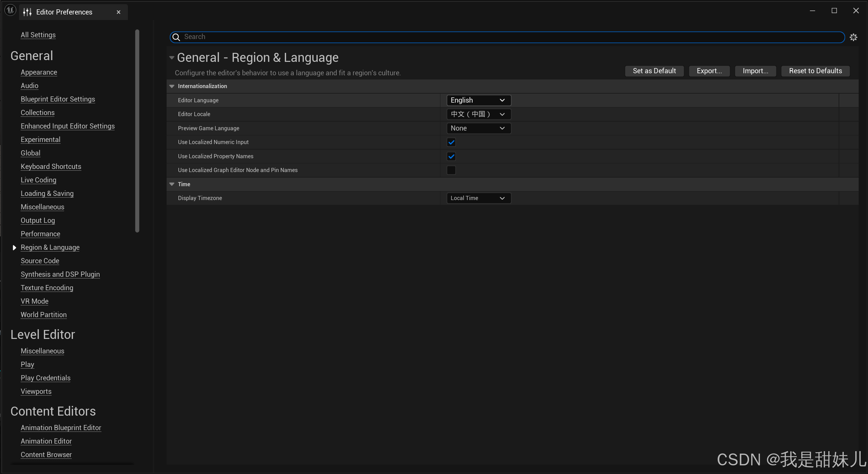The image size is (868, 474).
Task: Disable Use Localized Property Names
Action: tap(451, 156)
